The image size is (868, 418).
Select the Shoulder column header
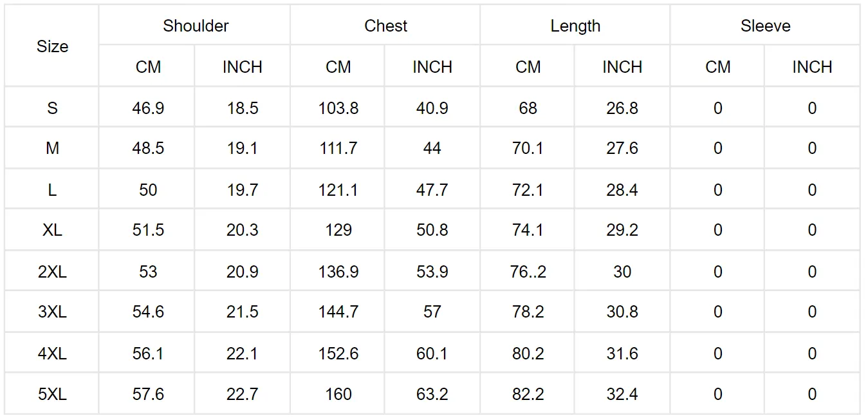[x=196, y=26]
